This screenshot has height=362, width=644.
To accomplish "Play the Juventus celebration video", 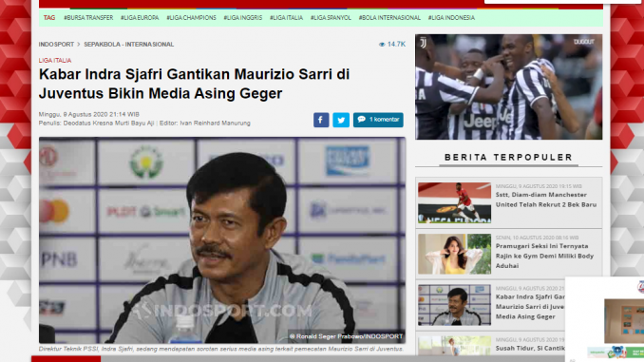I will (x=508, y=86).
